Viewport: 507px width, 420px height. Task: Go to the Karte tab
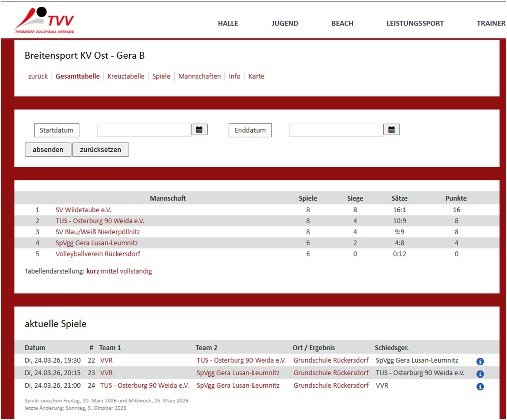coord(256,76)
